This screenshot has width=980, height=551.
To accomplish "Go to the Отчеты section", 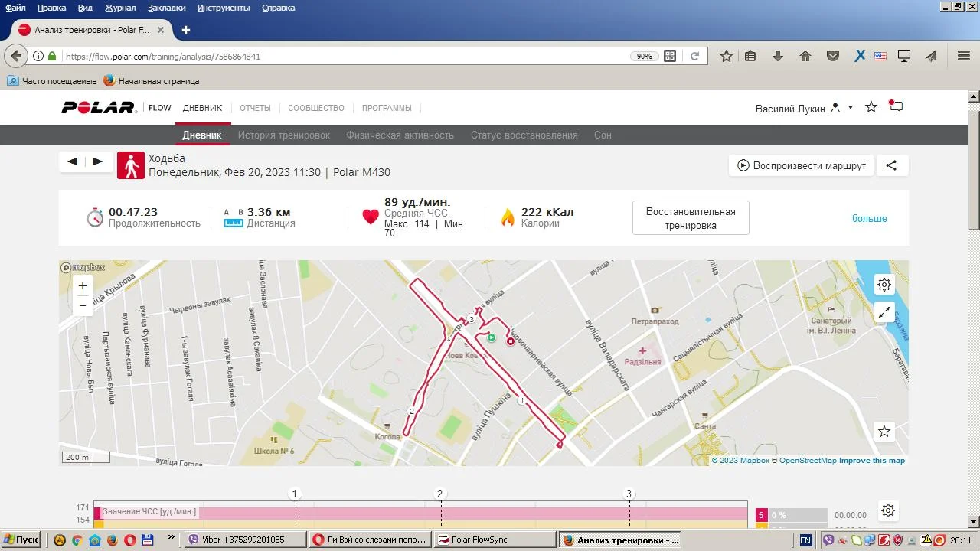I will click(255, 108).
